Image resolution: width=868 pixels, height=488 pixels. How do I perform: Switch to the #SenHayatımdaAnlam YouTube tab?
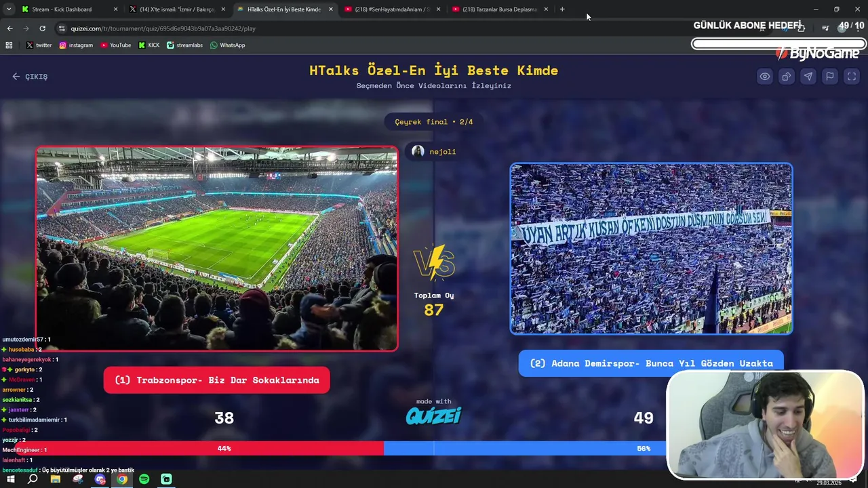393,9
